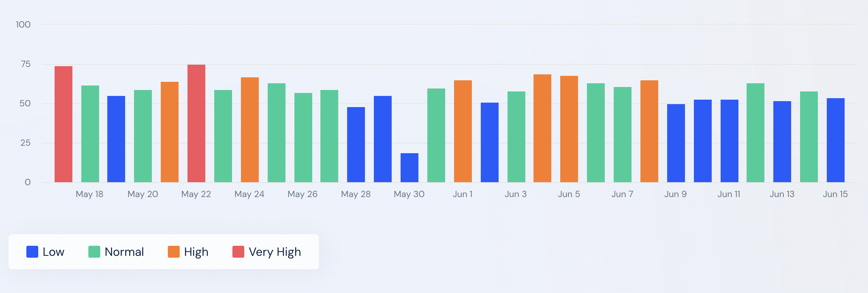Click the blue Jun 9 bar
Image resolution: width=868 pixels, height=293 pixels.
(676, 143)
